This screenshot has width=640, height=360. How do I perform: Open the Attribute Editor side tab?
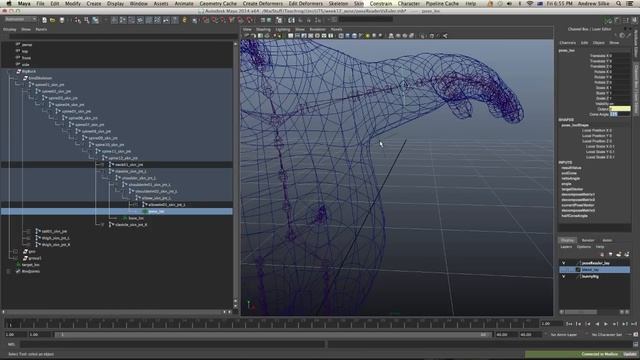(x=636, y=44)
